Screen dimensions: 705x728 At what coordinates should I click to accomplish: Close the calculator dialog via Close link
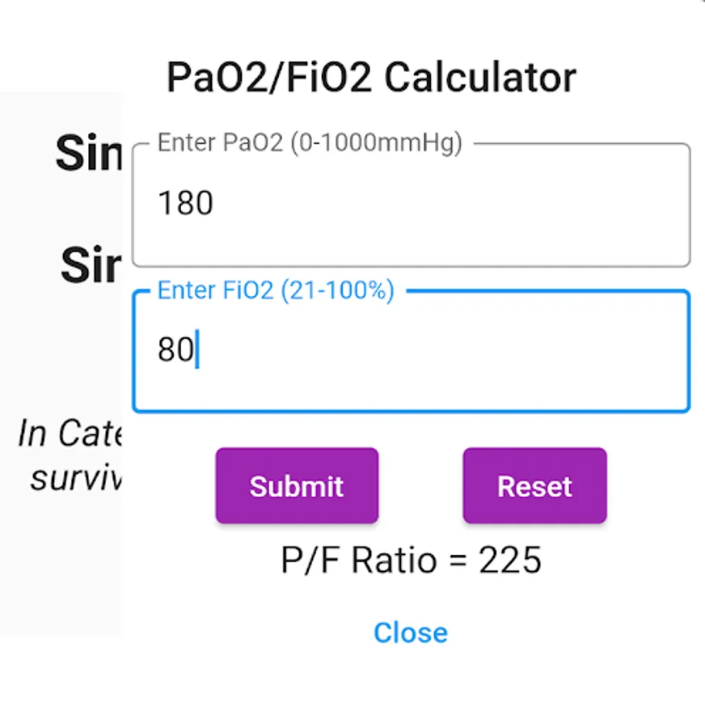[411, 633]
